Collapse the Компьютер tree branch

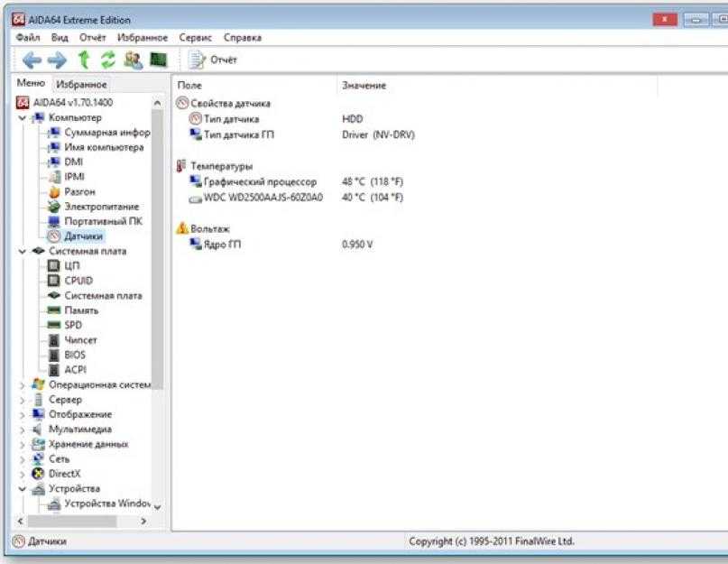point(22,118)
